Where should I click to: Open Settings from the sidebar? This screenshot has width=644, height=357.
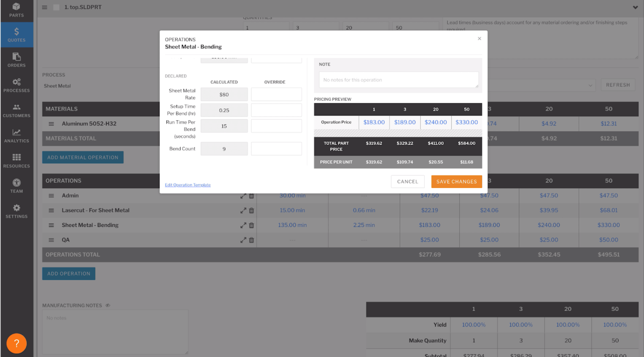(16, 211)
